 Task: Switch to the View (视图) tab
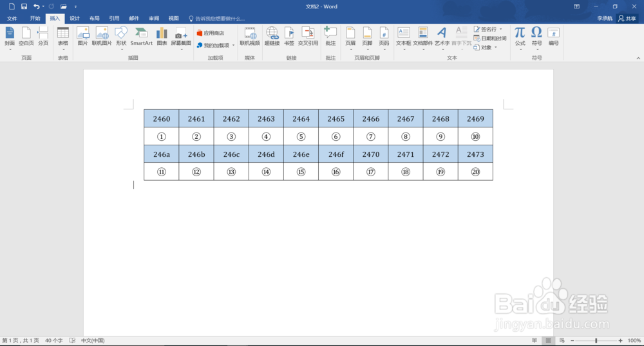[173, 19]
